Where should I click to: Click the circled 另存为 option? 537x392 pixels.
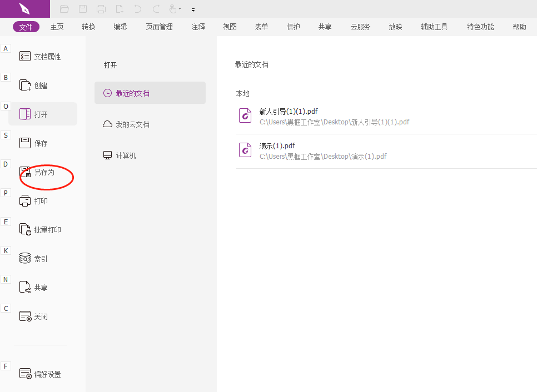click(46, 172)
